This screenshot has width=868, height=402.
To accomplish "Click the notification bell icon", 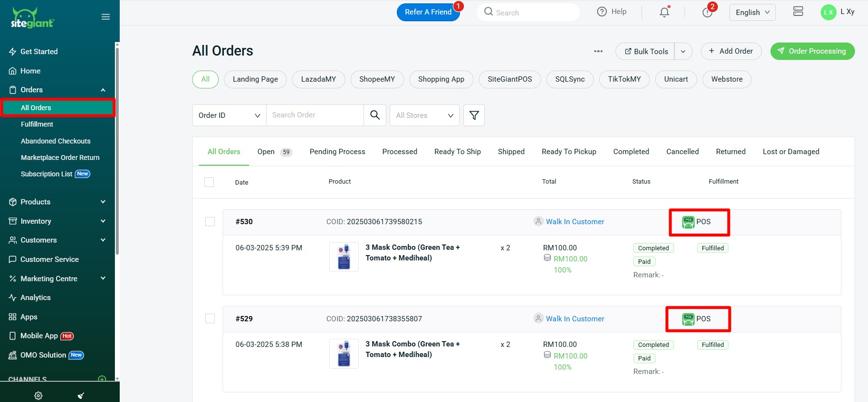I will [664, 12].
